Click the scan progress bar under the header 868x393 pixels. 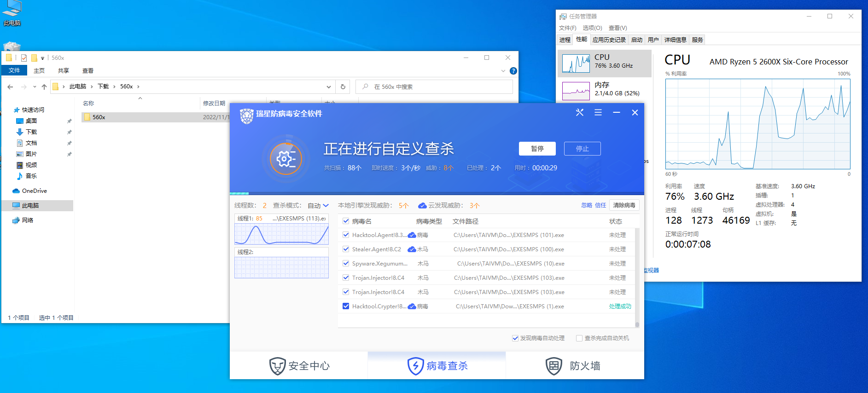[437, 193]
